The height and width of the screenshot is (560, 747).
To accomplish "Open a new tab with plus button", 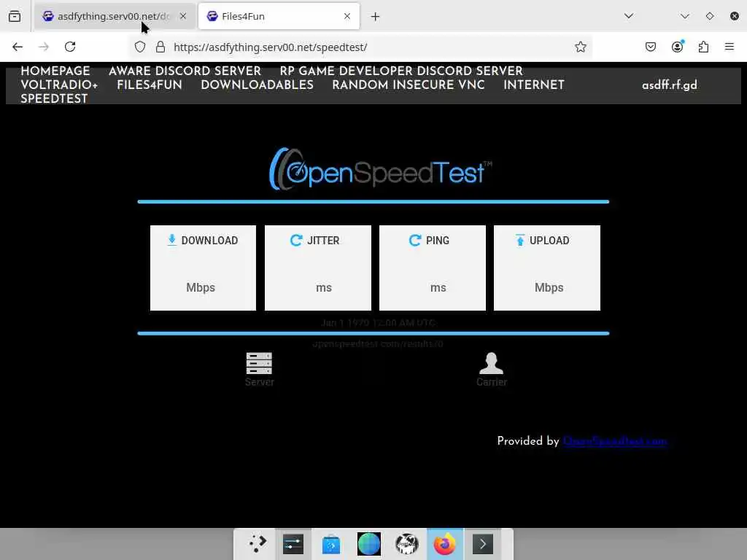I will click(x=376, y=17).
